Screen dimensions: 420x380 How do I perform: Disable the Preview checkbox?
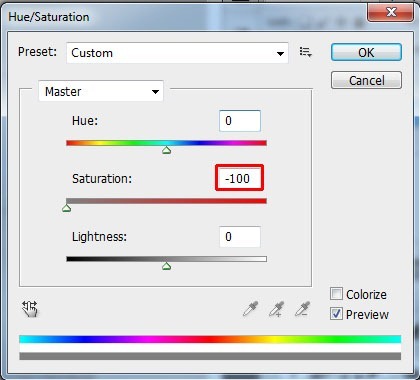336,314
